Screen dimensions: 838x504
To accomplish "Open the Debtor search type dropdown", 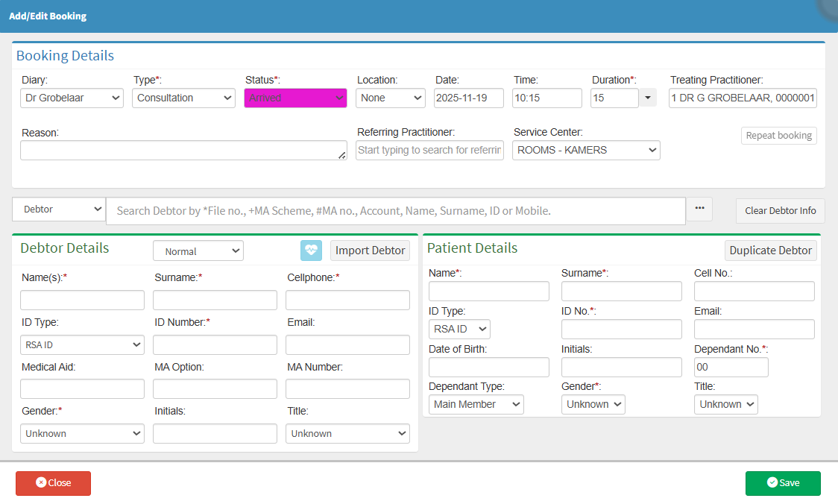I will pyautogui.click(x=59, y=210).
